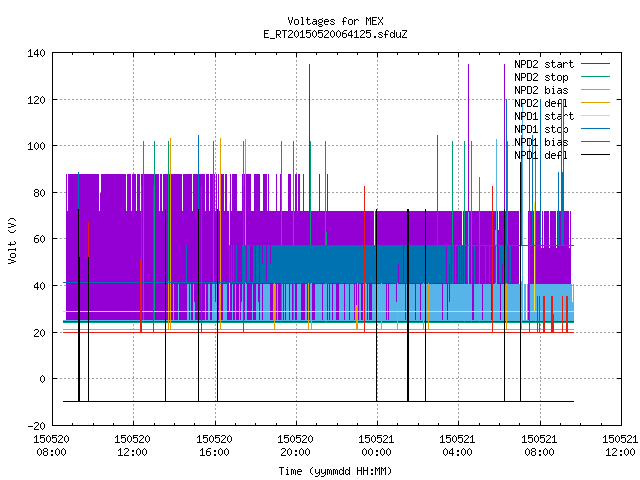Click the red NPD1 bias legend line
Image resolution: width=640 pixels, height=480 pixels.
(x=595, y=142)
